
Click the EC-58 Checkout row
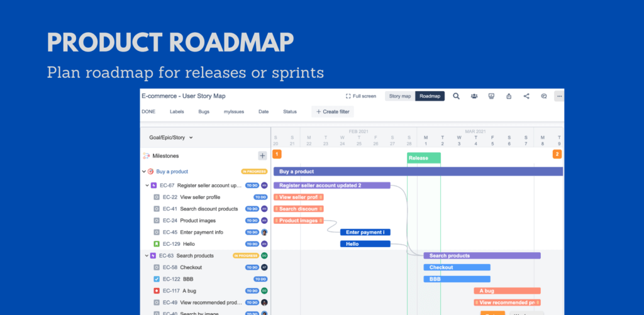[206, 267]
